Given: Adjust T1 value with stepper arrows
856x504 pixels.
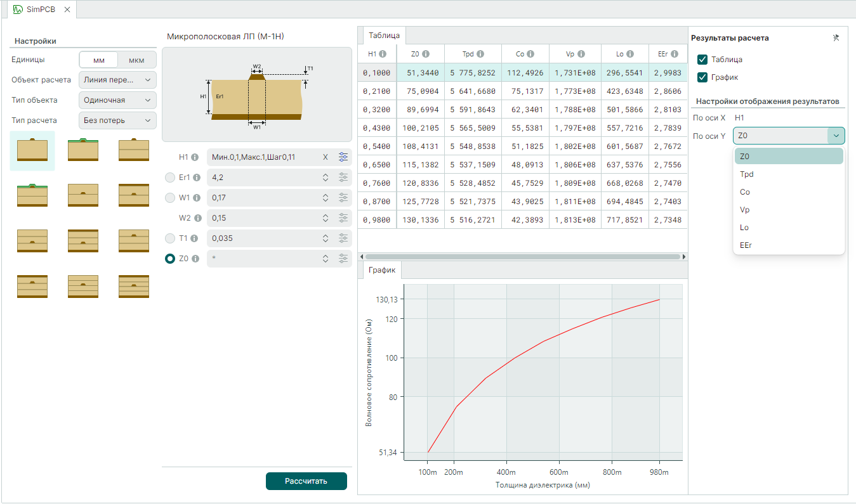Looking at the screenshot, I should click(326, 238).
